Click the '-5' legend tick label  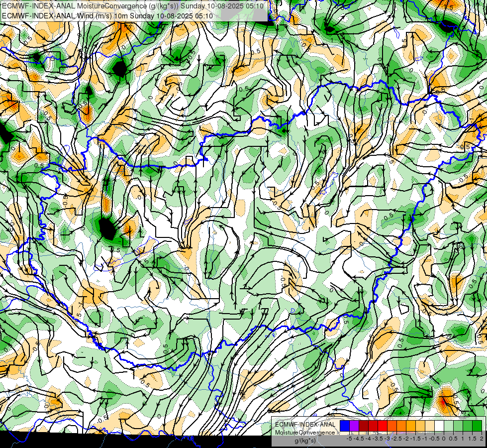pyautogui.click(x=349, y=439)
